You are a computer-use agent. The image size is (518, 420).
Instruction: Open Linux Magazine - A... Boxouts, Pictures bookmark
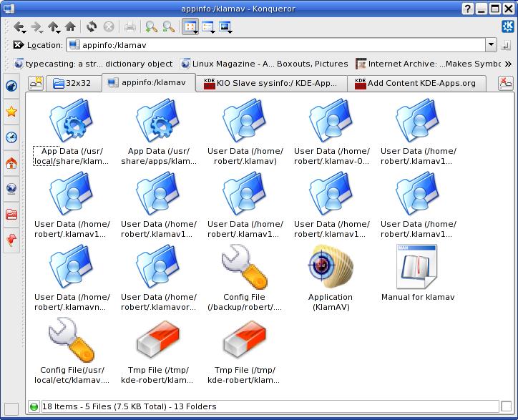(265, 64)
